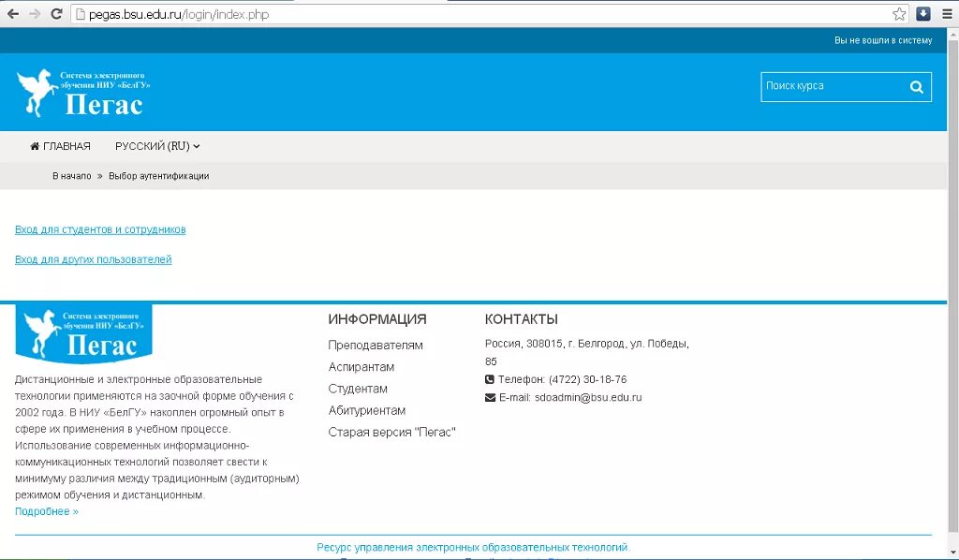Bookmark page with the star icon
959x560 pixels.
(x=899, y=14)
